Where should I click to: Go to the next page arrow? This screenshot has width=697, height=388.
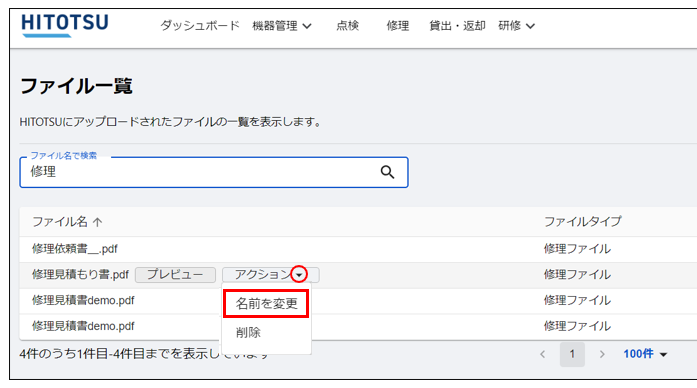[602, 354]
